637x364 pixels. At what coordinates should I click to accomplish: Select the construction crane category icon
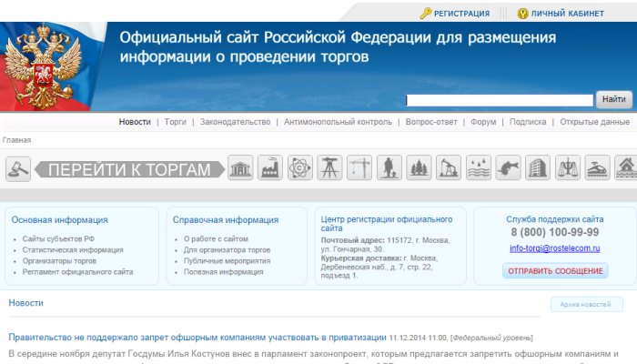[x=359, y=168]
